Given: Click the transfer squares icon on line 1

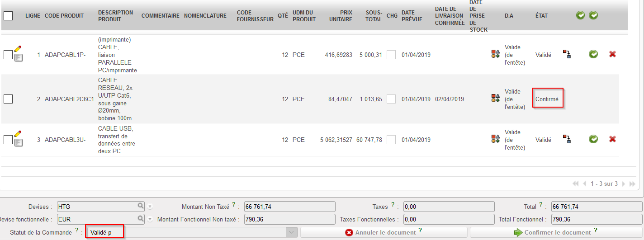Looking at the screenshot, I should point(567,54).
